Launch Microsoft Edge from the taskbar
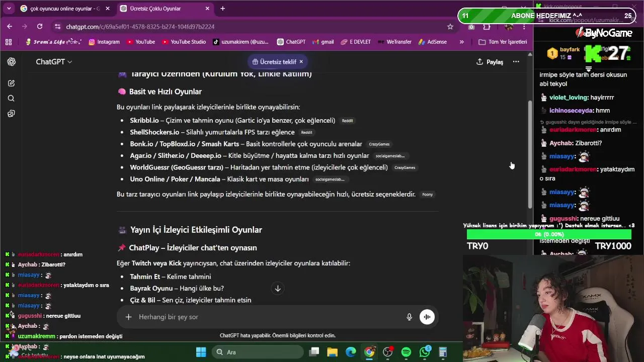 pyautogui.click(x=351, y=352)
